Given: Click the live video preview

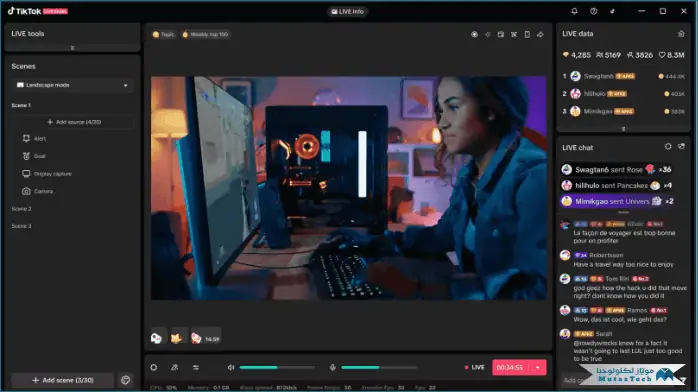Looking at the screenshot, I should (x=349, y=188).
